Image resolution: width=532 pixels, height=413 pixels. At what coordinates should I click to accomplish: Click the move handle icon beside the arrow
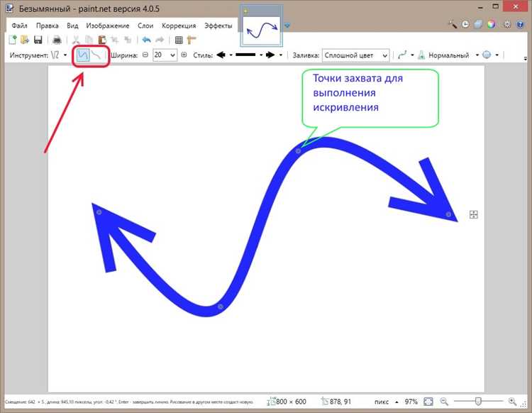474,214
